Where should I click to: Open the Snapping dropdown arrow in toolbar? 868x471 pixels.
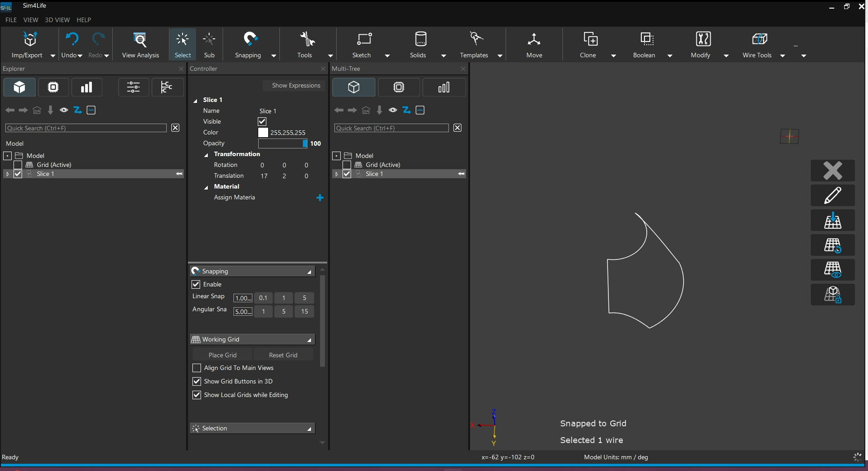pos(274,55)
